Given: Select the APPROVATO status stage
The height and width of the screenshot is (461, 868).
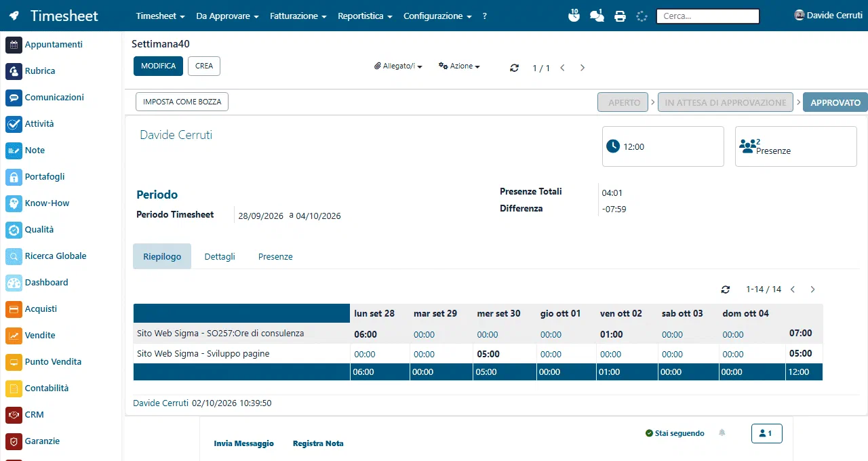Looking at the screenshot, I should (x=835, y=102).
